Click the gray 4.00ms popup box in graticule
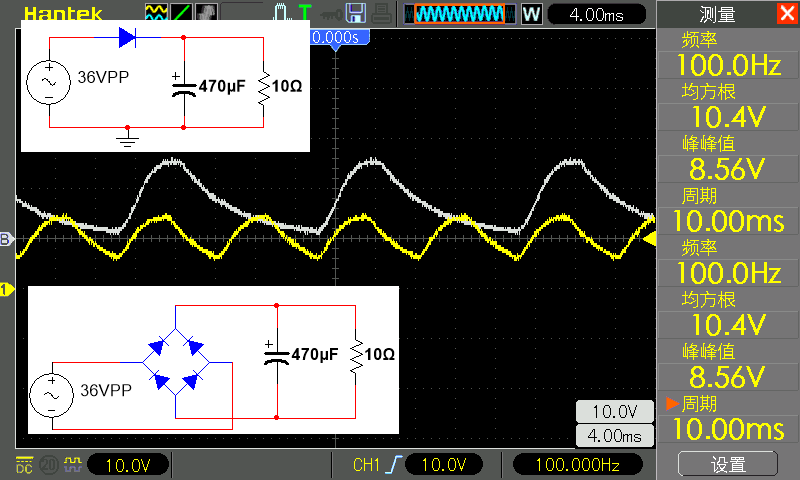800x480 pixels. (x=614, y=436)
